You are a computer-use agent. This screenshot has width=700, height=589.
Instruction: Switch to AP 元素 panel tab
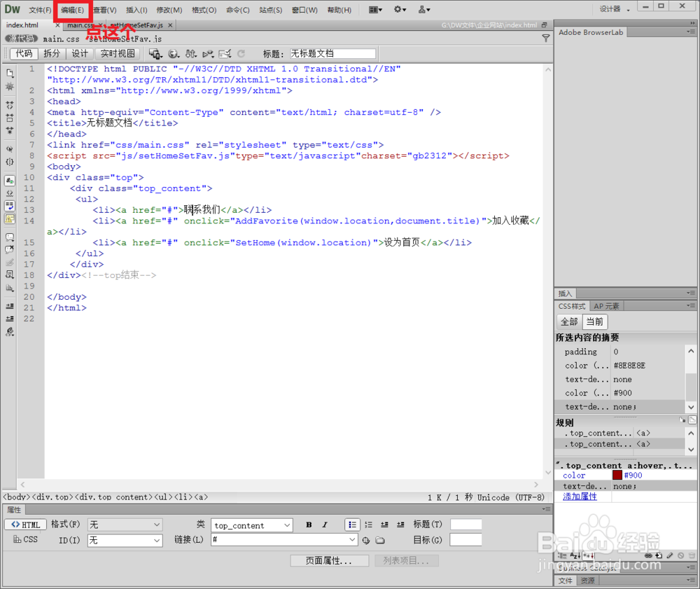(x=606, y=306)
